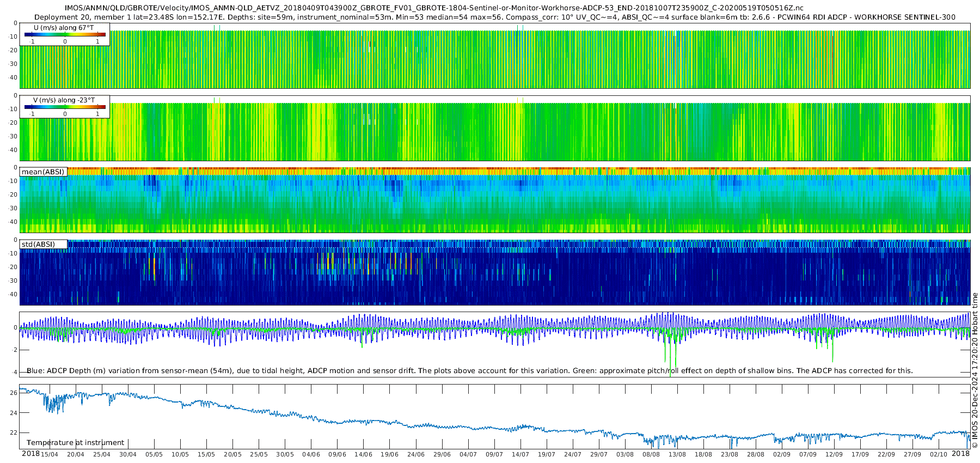The height and width of the screenshot is (463, 980).
Task: Select the 13/08 date on time axis
Action: coord(677,454)
